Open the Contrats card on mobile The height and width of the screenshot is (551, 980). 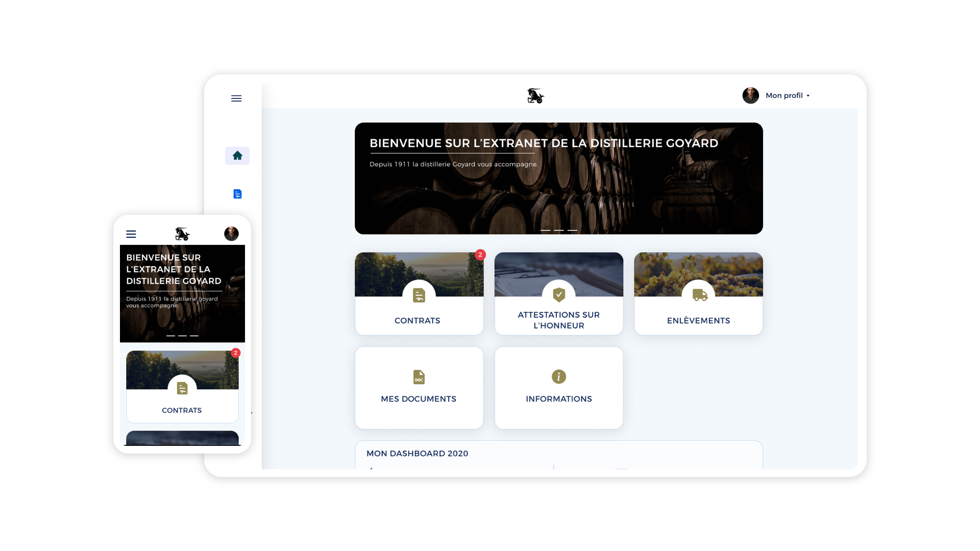coord(182,387)
